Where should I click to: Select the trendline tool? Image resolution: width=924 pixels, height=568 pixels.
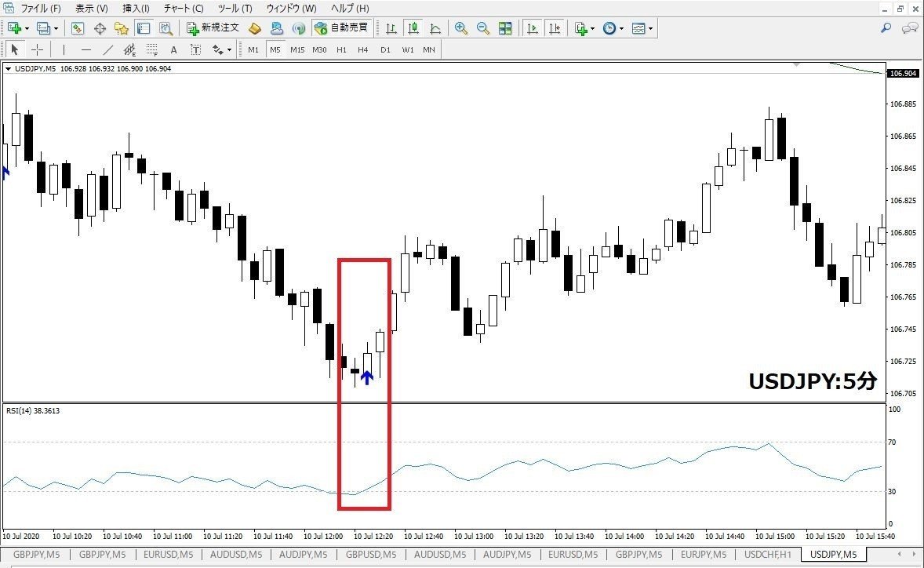click(107, 49)
